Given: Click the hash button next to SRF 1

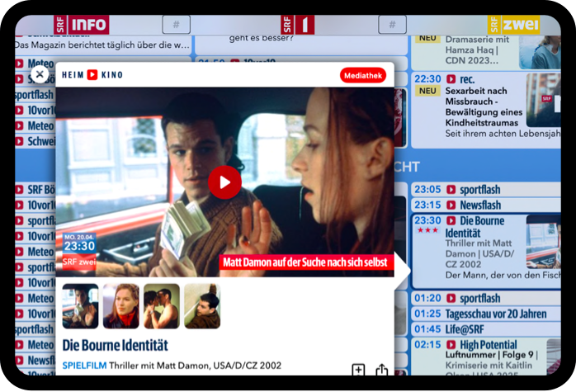Looking at the screenshot, I should pyautogui.click(x=392, y=25).
